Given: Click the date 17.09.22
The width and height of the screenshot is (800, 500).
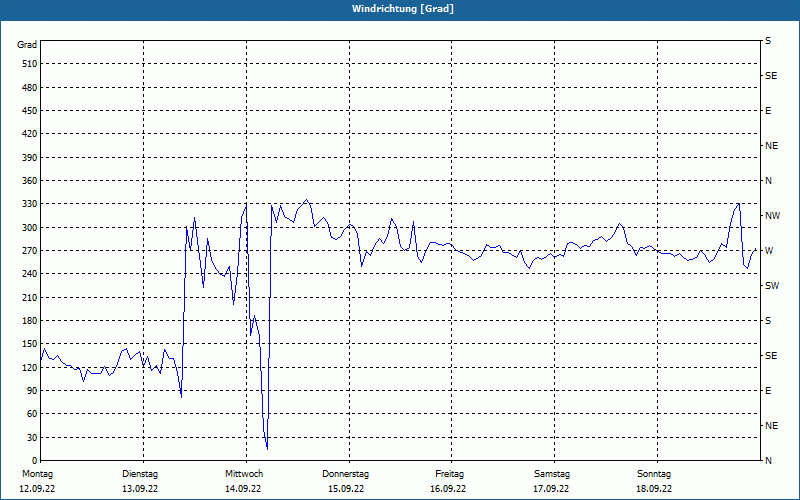Looking at the screenshot, I should click(x=551, y=489).
